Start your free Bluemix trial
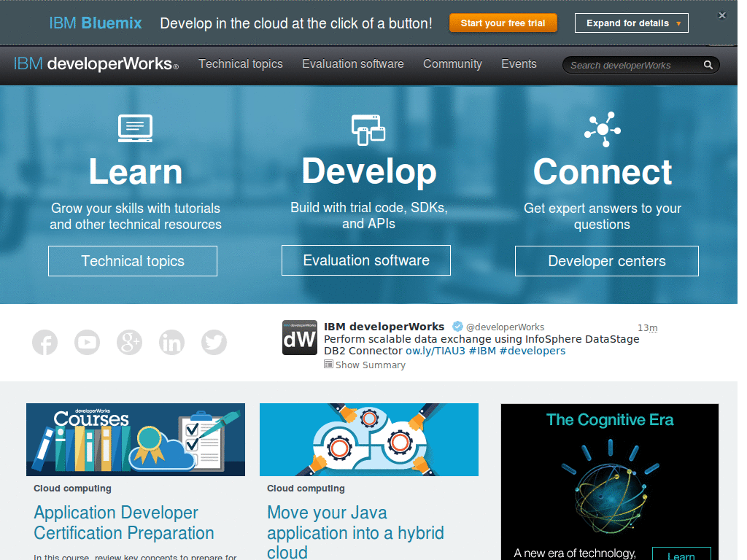747x560 pixels. [503, 23]
